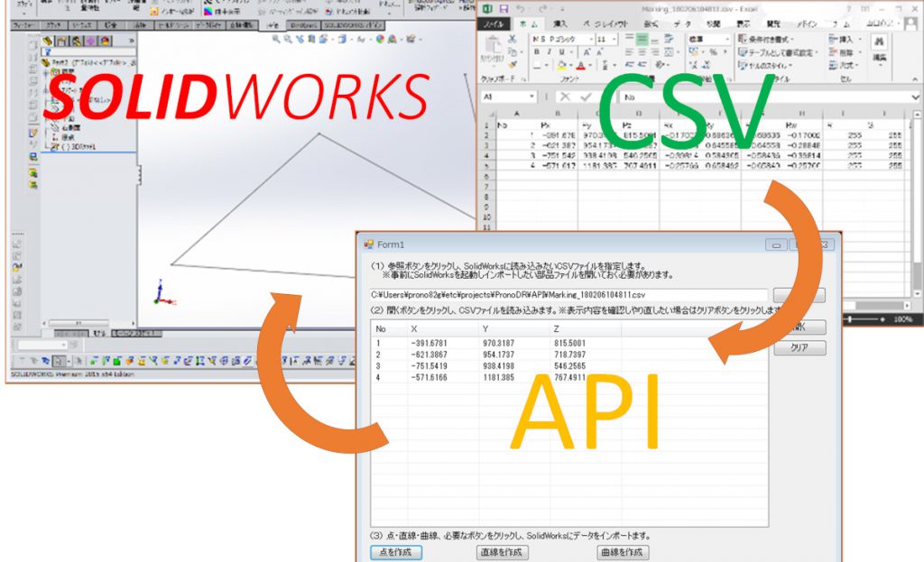Click Save icon in Excel quick access toolbar
Viewport: 924px width, 562px height.
pos(504,9)
